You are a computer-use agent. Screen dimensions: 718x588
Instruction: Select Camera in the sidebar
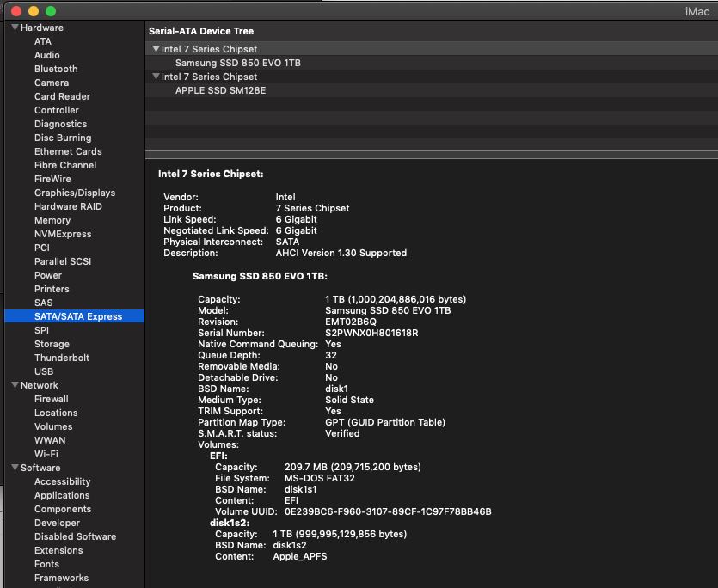52,83
